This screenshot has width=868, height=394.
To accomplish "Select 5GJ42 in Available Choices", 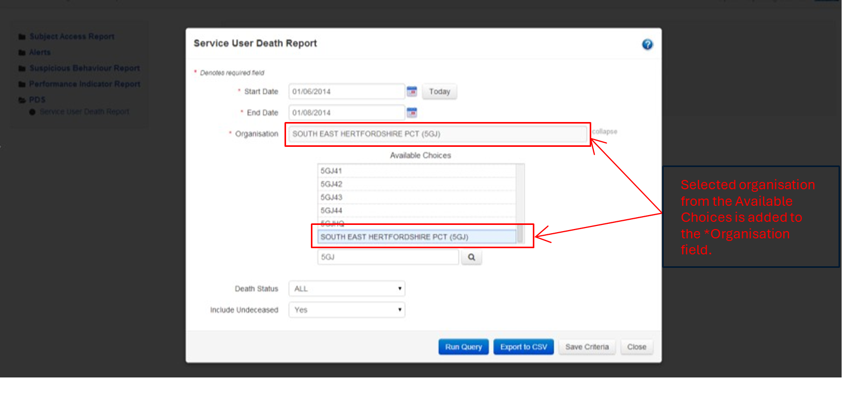I will [416, 184].
